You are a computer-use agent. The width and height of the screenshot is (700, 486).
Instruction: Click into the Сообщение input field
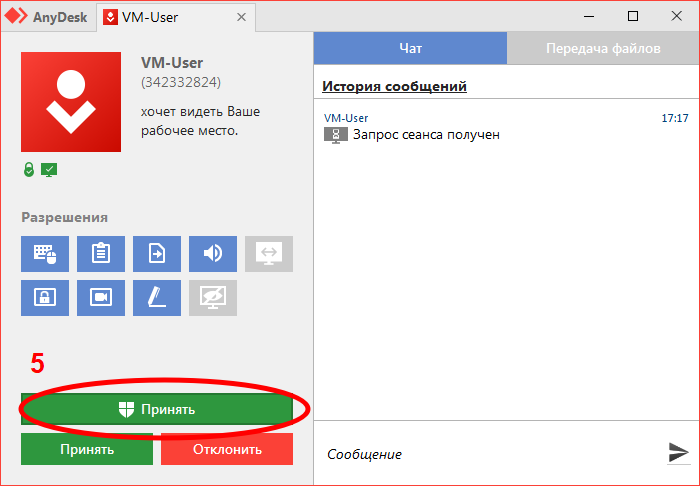491,454
